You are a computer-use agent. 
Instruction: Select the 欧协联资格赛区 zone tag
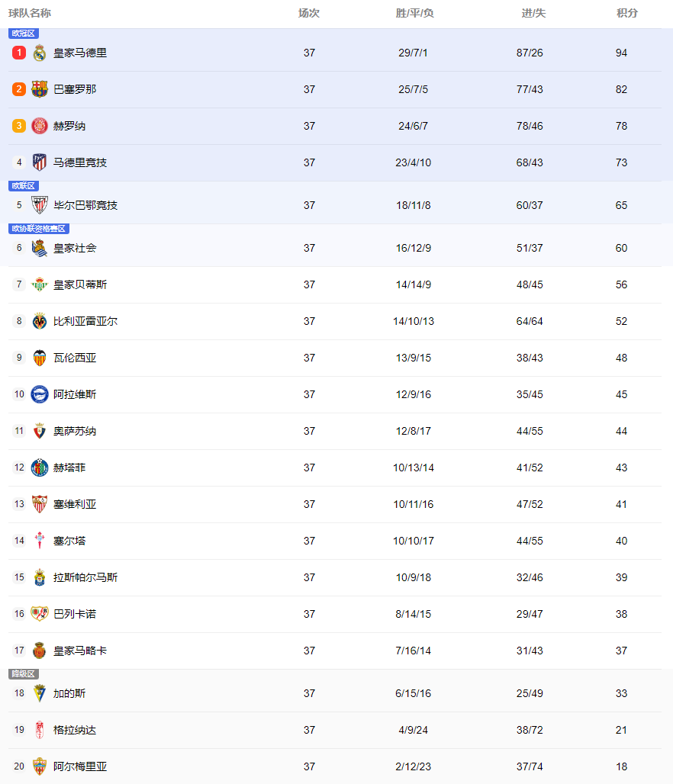39,229
